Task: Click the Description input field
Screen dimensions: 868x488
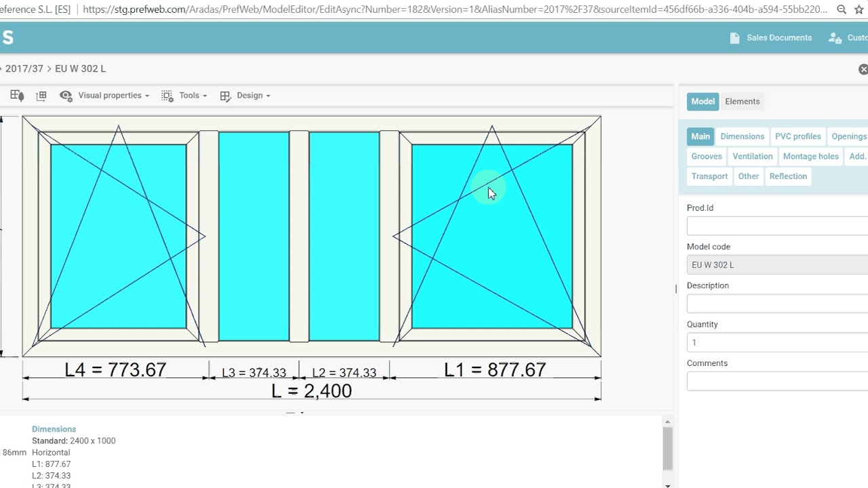Action: [777, 304]
